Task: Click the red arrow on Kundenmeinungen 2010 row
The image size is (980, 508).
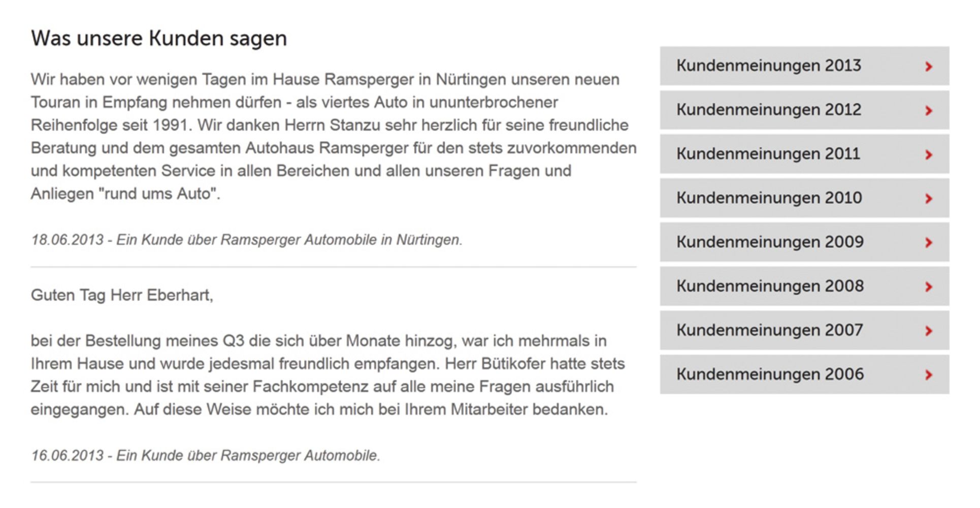Action: (x=929, y=199)
